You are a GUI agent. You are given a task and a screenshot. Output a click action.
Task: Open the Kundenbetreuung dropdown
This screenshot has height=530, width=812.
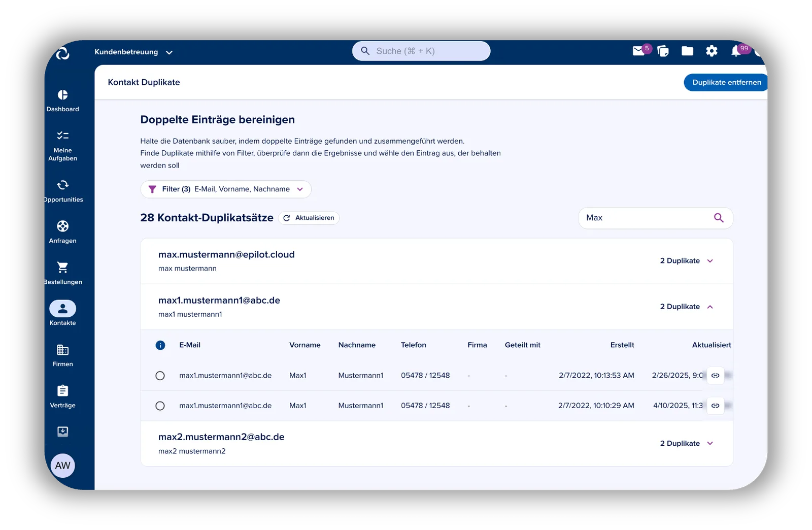pyautogui.click(x=133, y=52)
